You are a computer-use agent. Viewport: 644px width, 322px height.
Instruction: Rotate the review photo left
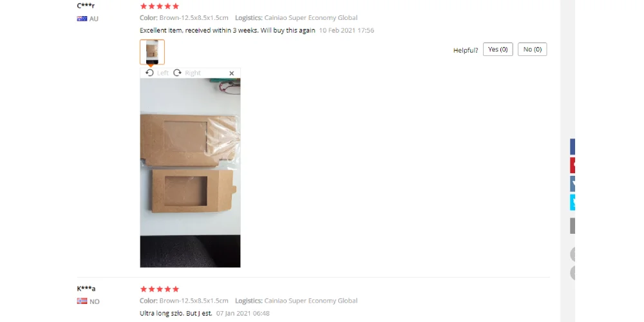(157, 73)
